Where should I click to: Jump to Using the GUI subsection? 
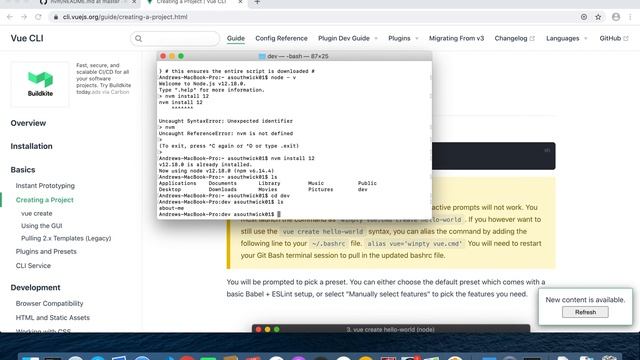point(42,226)
